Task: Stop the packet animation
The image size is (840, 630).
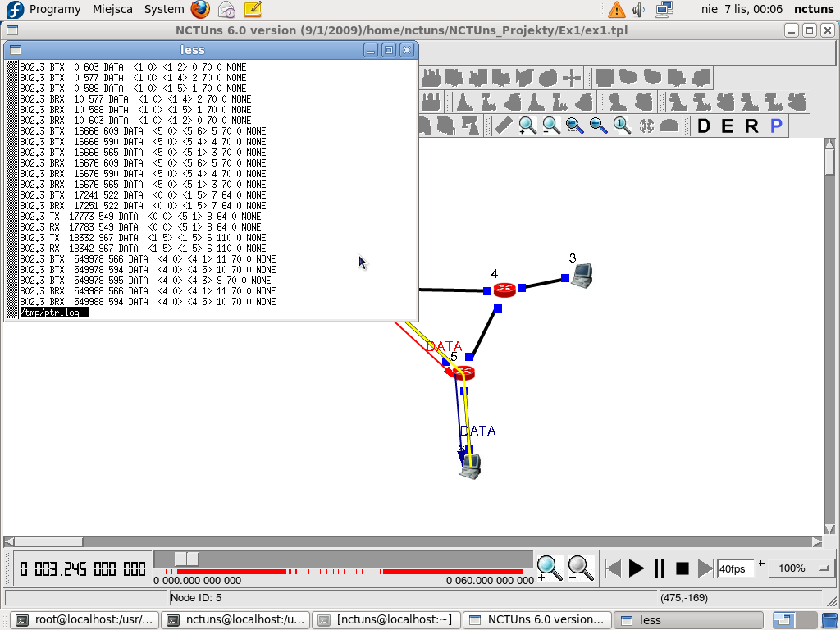Action: click(682, 568)
